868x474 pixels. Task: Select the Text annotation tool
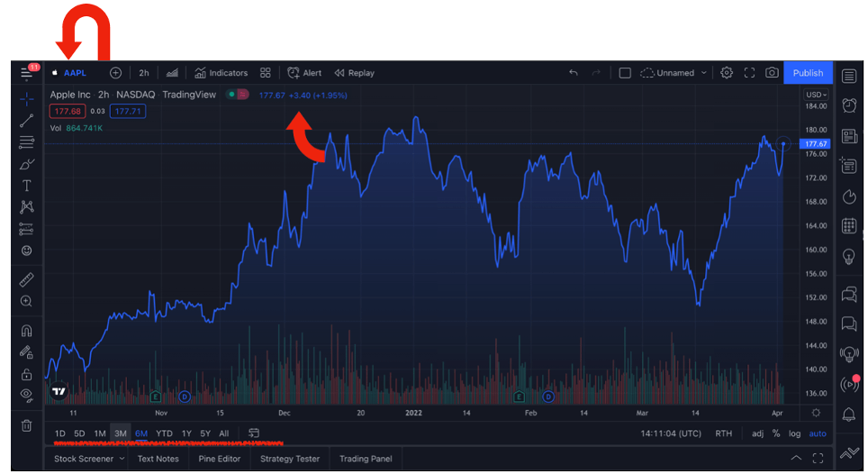pos(27,186)
